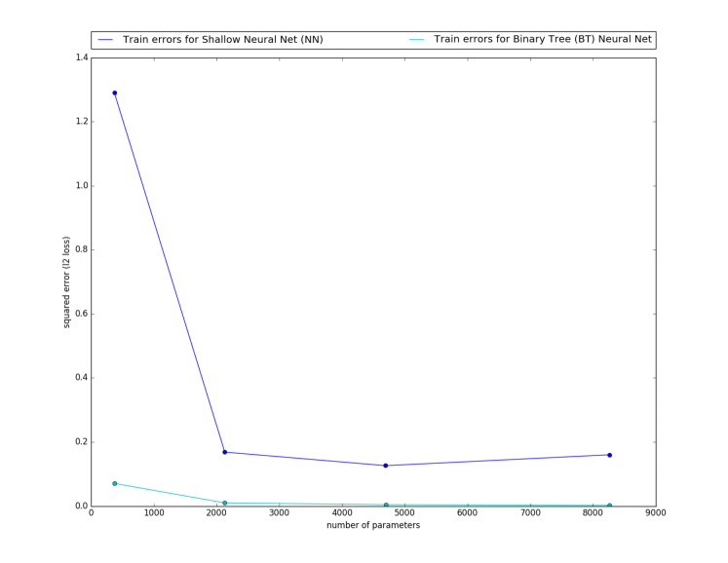Image resolution: width=728 pixels, height=563 pixels.
Task: Select the cyan data point near 2100 parameters
Action: [225, 504]
